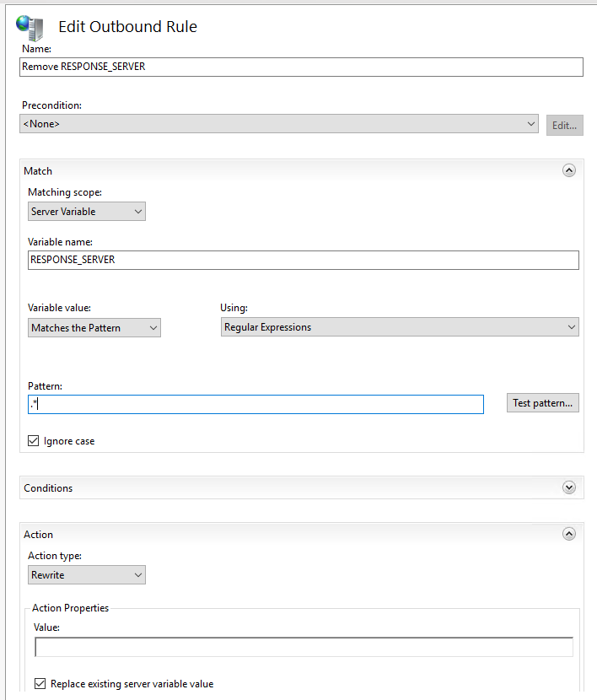Click the Action section header bar
The image size is (597, 700).
[x=302, y=534]
